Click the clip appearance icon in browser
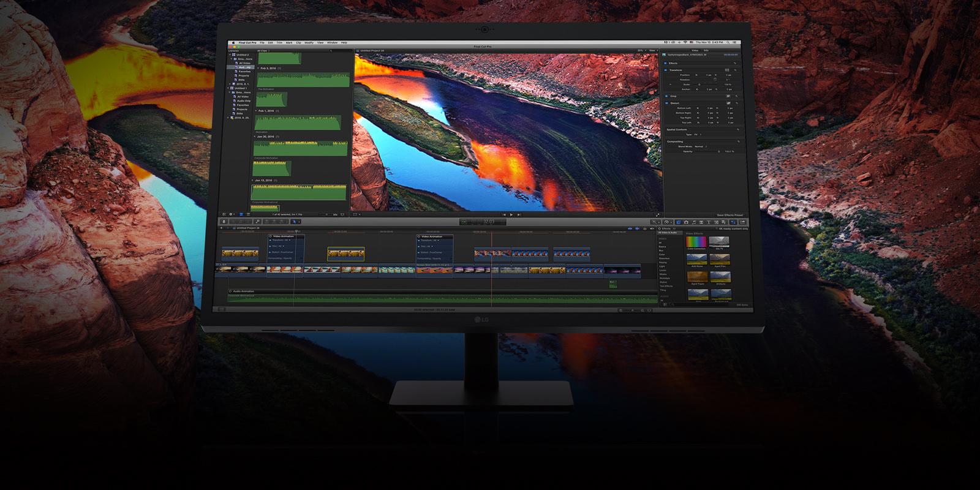Screen dimensions: 980x490 (342, 214)
